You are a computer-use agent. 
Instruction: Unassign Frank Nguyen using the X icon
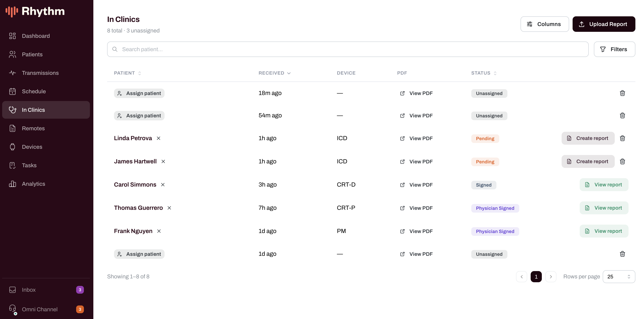[159, 231]
